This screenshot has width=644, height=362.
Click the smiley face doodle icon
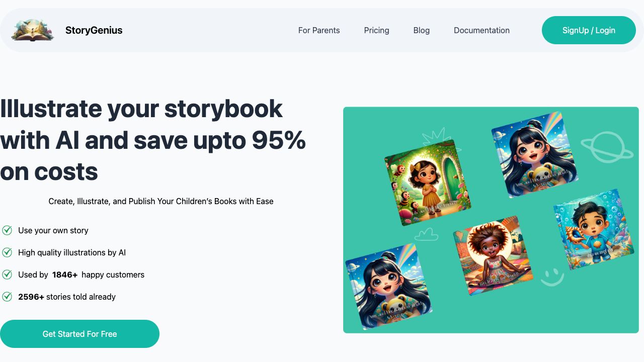coord(552,277)
